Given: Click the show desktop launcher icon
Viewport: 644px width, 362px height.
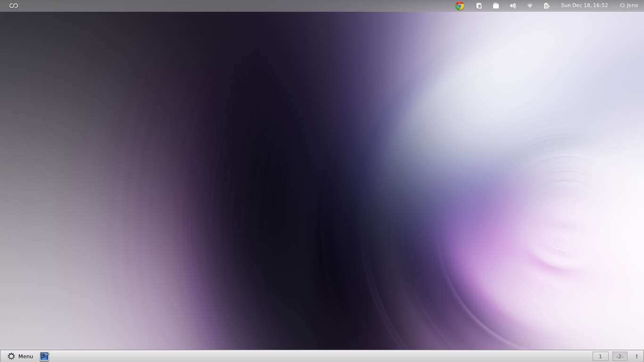Looking at the screenshot, I should 44,356.
